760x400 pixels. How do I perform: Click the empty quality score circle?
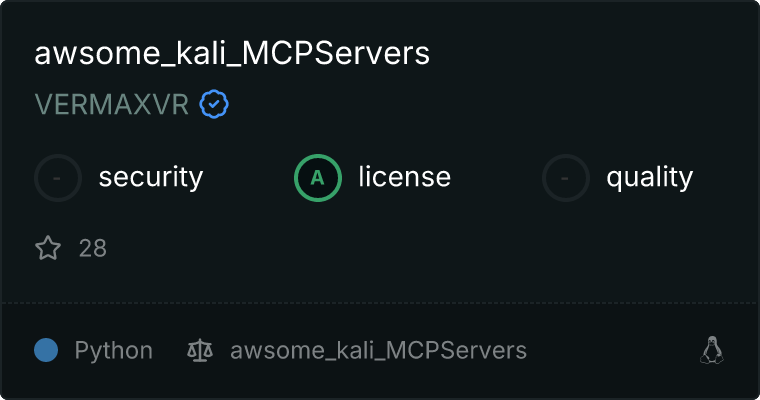point(565,178)
